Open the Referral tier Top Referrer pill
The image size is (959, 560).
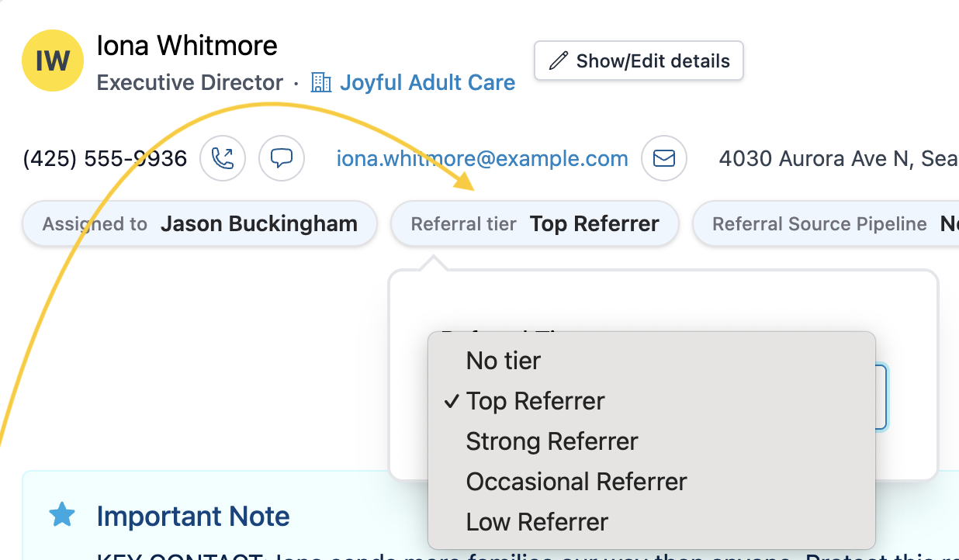(x=535, y=224)
